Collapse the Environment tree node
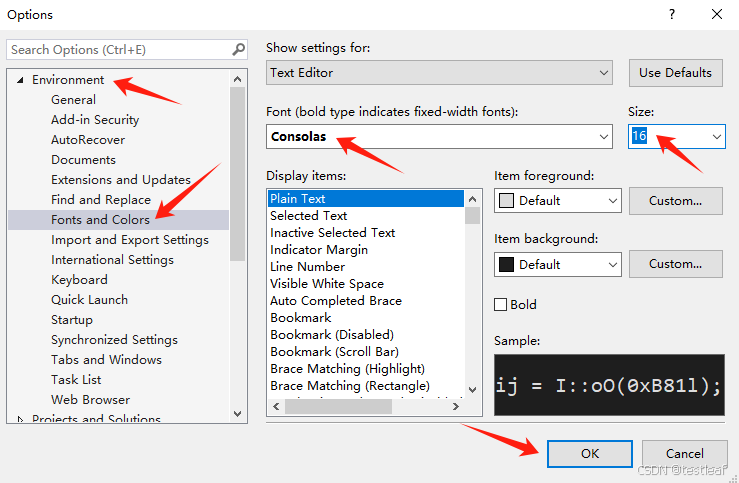Screen dimensions: 739x483 pyautogui.click(x=20, y=80)
